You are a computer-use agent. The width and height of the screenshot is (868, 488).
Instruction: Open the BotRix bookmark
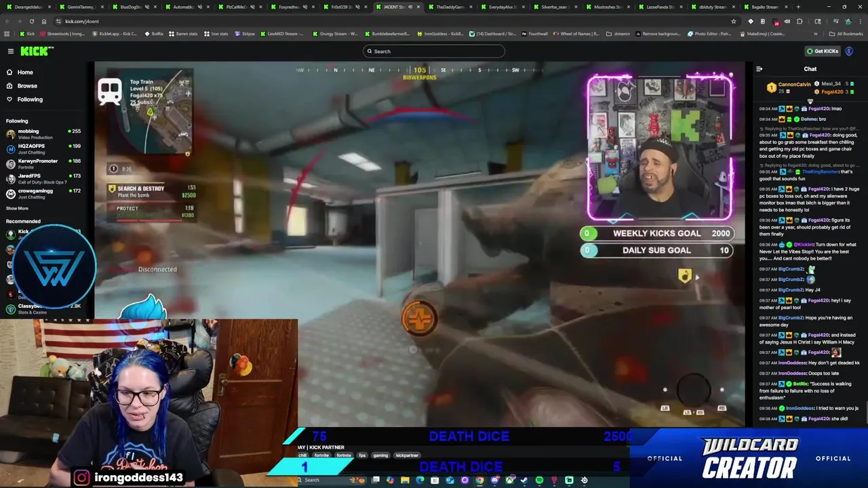click(154, 34)
